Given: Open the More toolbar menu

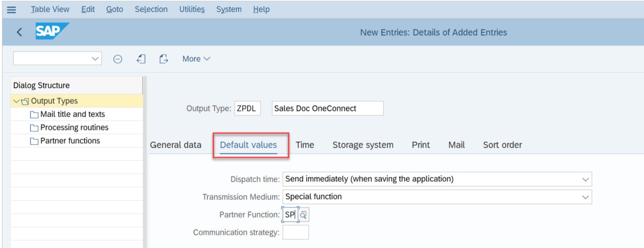Looking at the screenshot, I should (196, 59).
